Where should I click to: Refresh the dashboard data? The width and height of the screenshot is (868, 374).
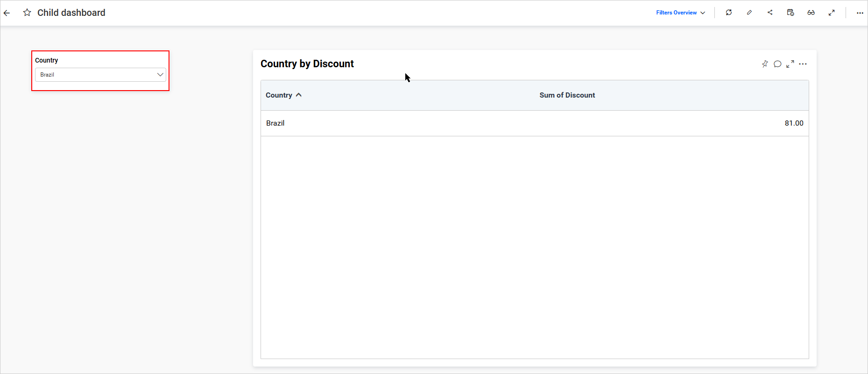[729, 13]
